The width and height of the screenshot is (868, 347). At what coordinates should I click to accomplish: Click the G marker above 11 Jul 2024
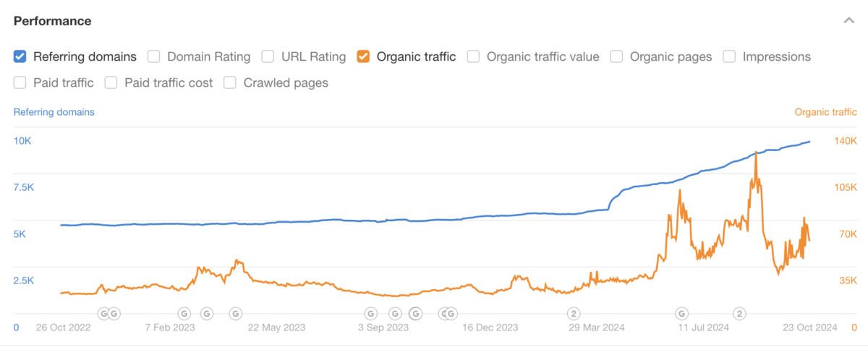click(x=681, y=313)
